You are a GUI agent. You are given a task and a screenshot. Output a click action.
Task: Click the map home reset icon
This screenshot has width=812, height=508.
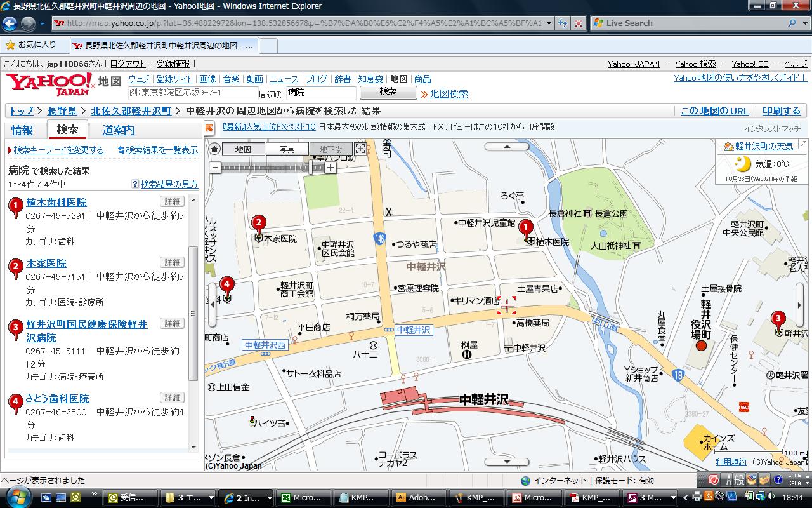tap(214, 149)
